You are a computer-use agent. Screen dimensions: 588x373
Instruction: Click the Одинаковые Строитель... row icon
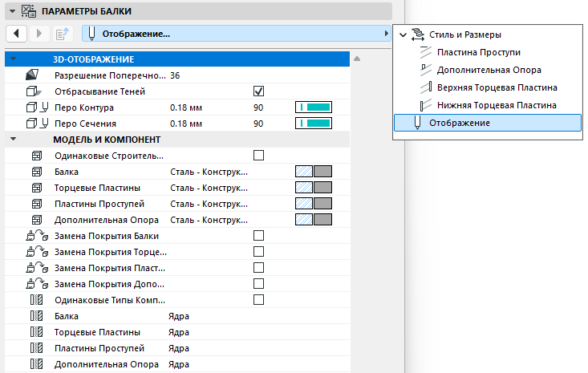tap(37, 156)
